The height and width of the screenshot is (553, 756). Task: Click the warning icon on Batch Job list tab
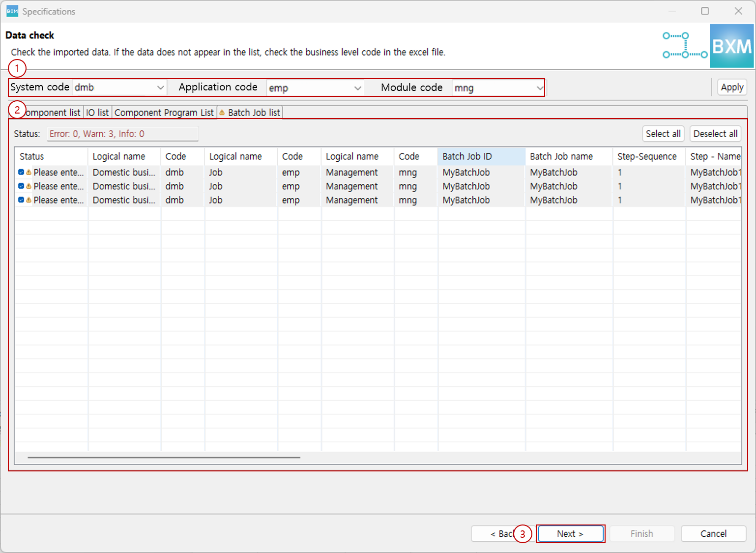222,113
